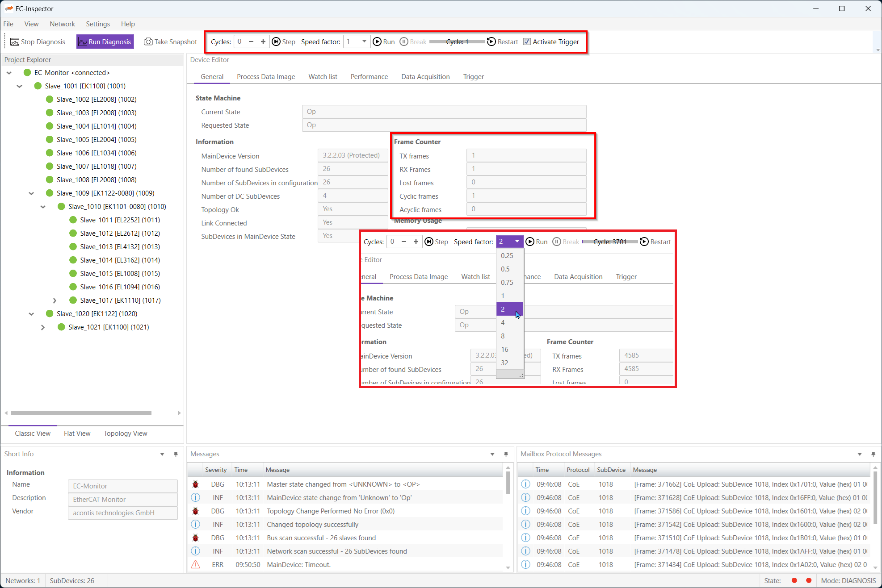Enable Run Diagnosis mode
Image resolution: width=882 pixels, height=588 pixels.
click(105, 41)
